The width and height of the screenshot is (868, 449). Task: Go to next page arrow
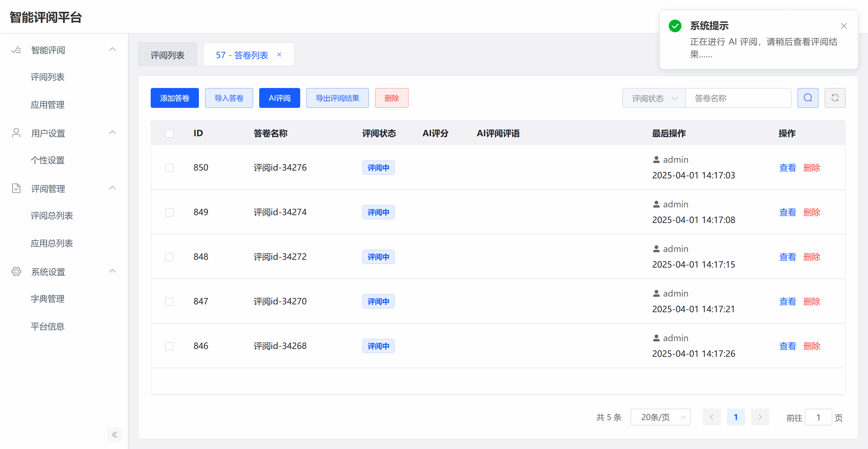click(x=759, y=417)
